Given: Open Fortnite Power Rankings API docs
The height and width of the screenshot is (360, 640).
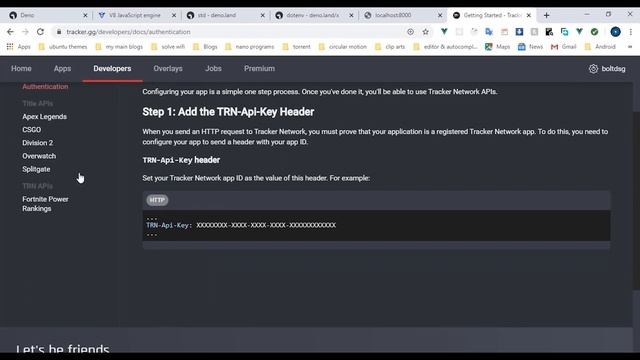Looking at the screenshot, I should click(x=45, y=204).
